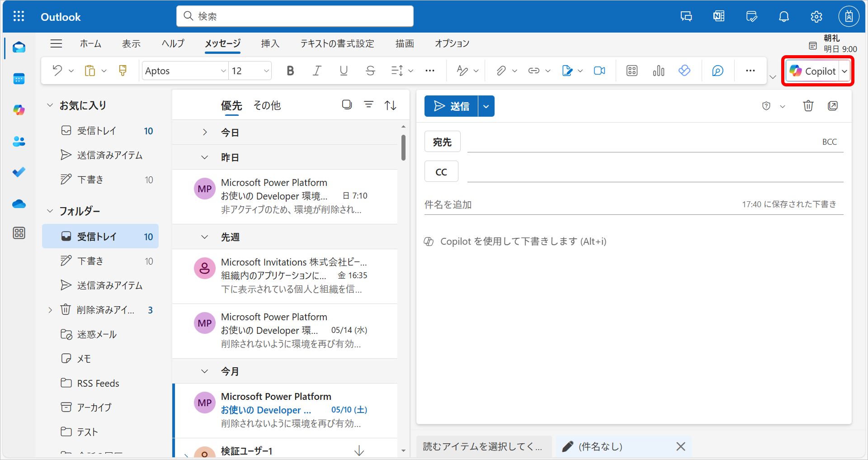Open the ホーム ribbon tab

point(90,43)
